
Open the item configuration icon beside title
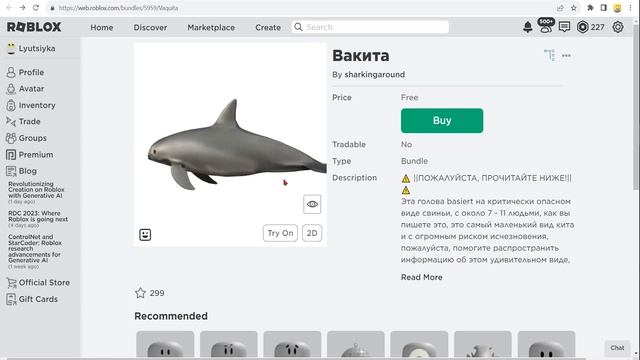click(x=549, y=55)
